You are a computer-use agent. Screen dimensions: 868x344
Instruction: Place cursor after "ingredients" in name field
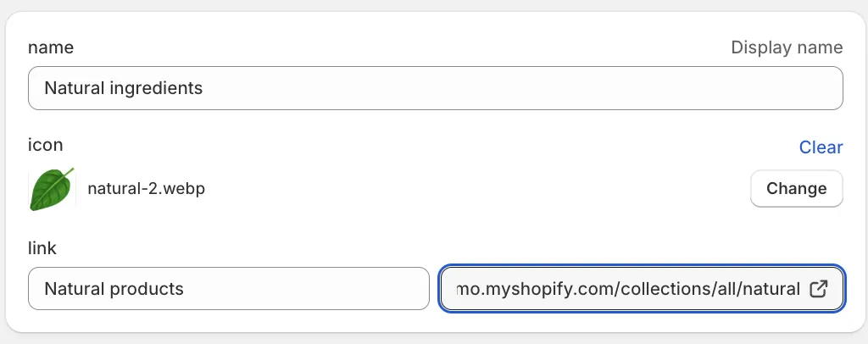click(x=204, y=88)
